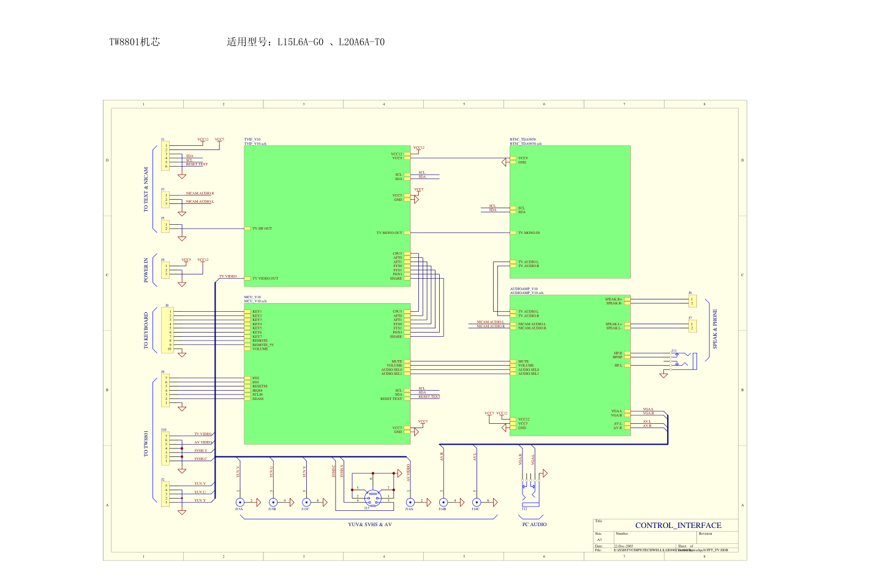The image size is (882, 588).
Task: Select RCA jack J14B
Action: 443,502
